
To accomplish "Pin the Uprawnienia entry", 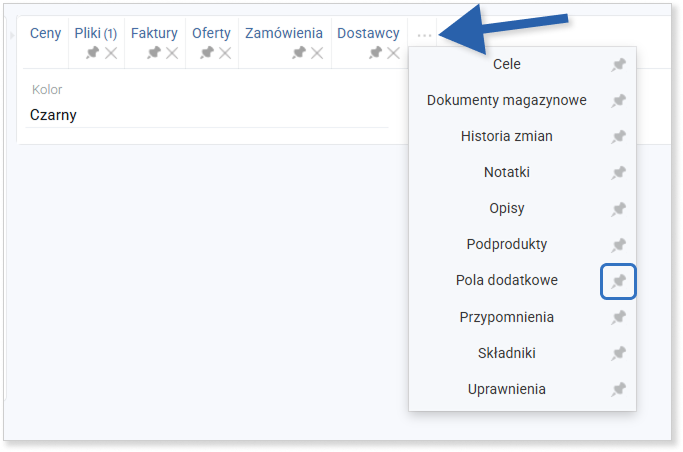I will (x=618, y=389).
